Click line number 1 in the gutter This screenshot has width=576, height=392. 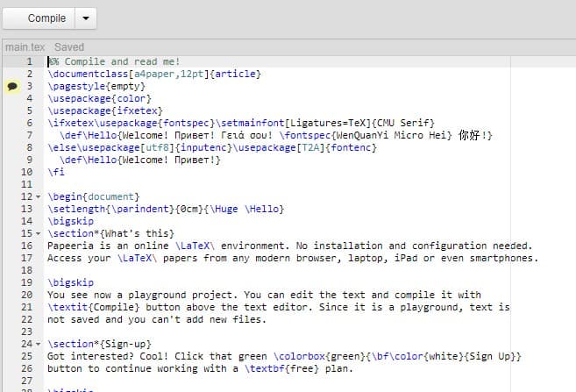coord(29,61)
